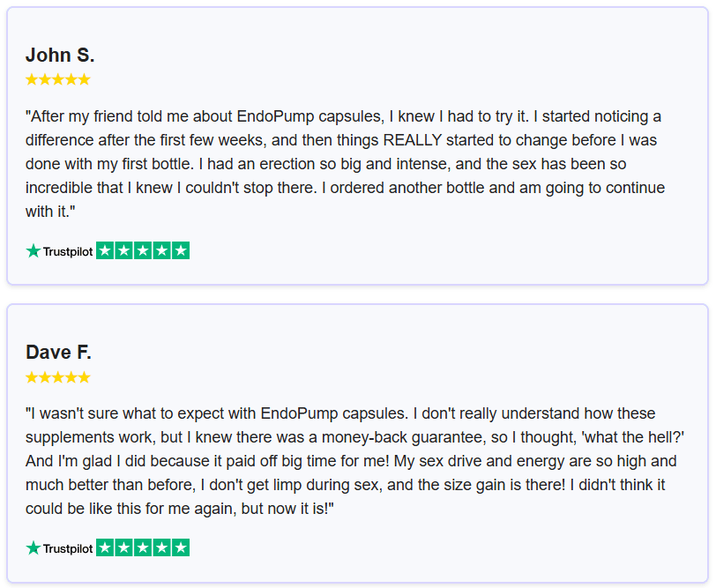716x588 pixels.
Task: Click the fifth yellow star under Dave F.
Action: click(85, 377)
